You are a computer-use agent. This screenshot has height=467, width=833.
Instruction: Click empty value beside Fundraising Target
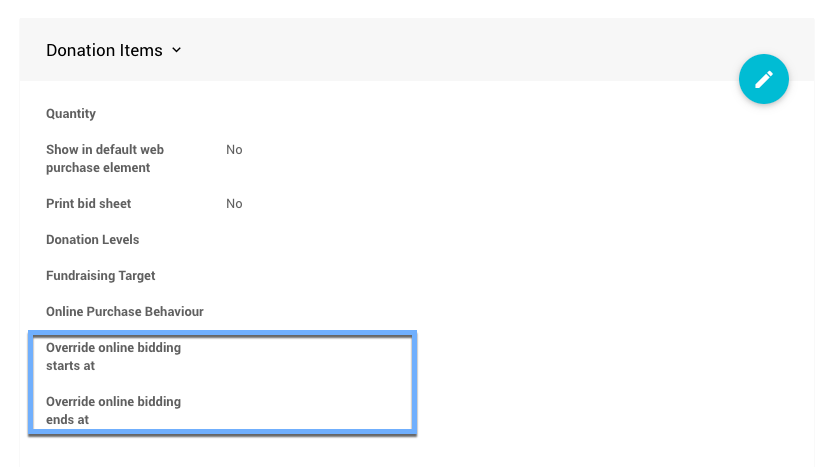point(300,276)
